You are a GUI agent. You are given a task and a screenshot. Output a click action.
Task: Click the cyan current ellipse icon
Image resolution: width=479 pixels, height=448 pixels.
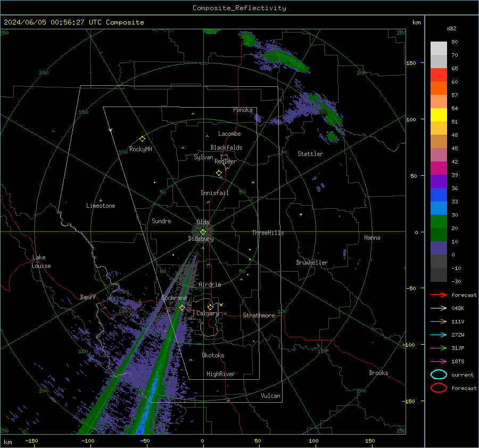coord(439,374)
